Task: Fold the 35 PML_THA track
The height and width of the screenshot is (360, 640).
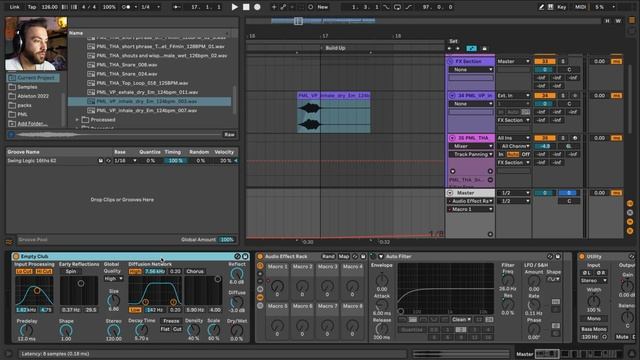Action: coord(452,138)
